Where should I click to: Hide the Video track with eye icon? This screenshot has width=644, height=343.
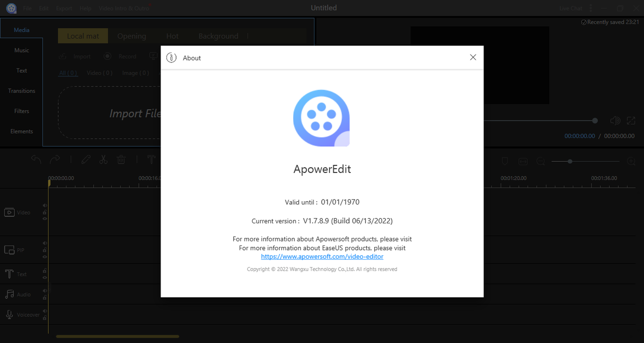[45, 219]
